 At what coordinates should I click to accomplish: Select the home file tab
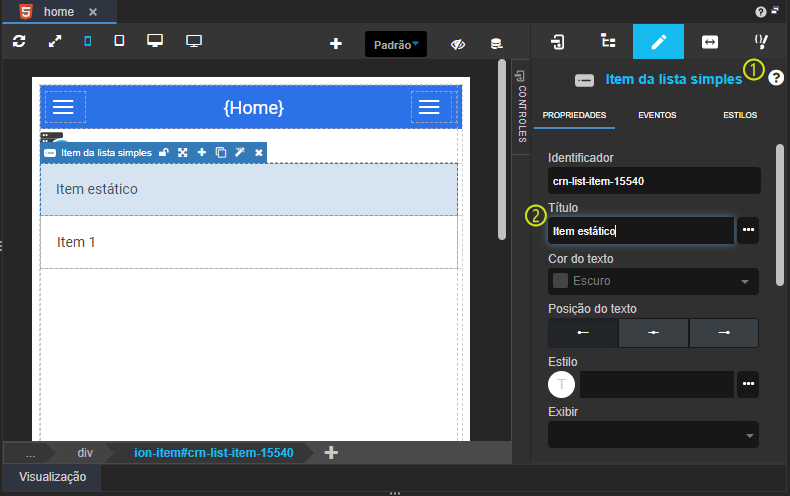(x=58, y=12)
